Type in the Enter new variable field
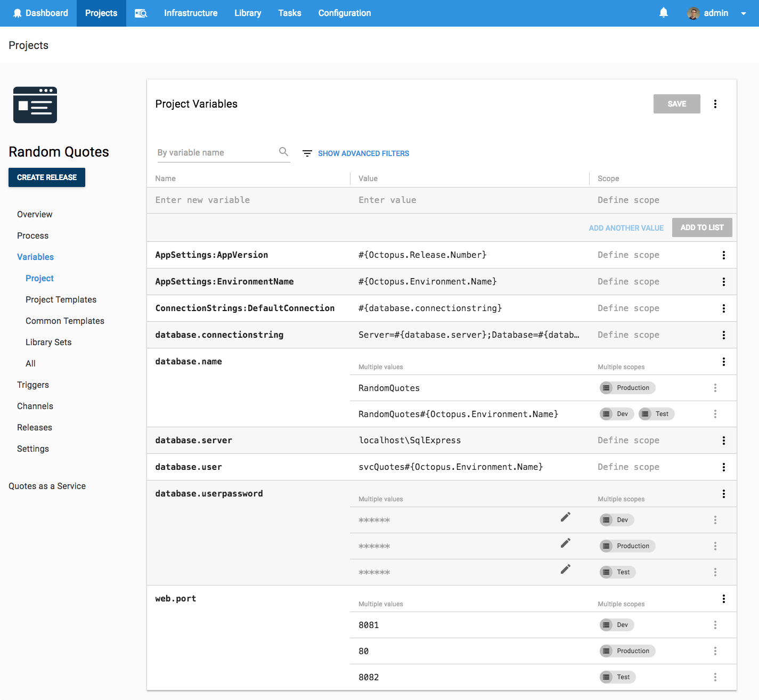Screen dimensions: 759x700 pos(245,200)
